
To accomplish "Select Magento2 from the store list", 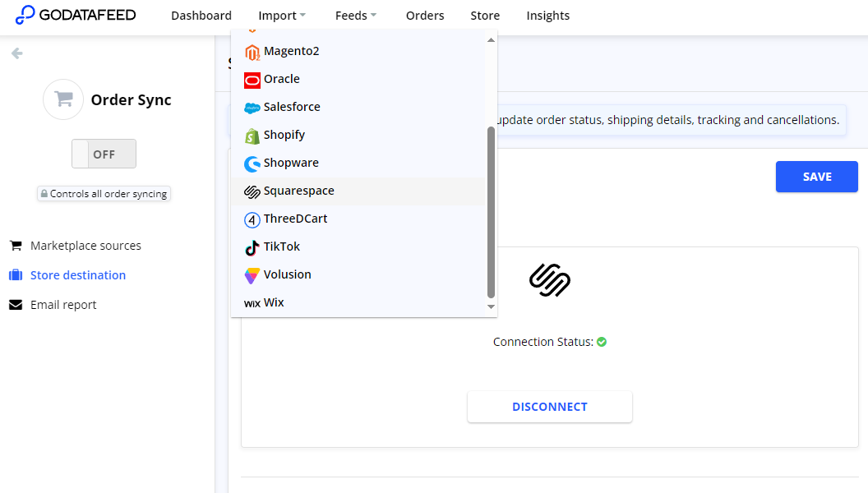I will (358, 52).
